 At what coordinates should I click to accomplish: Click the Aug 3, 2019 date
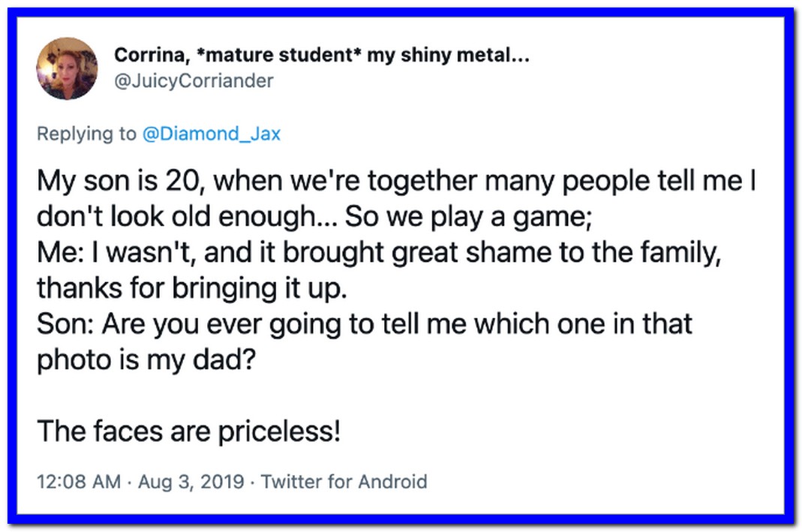(191, 482)
